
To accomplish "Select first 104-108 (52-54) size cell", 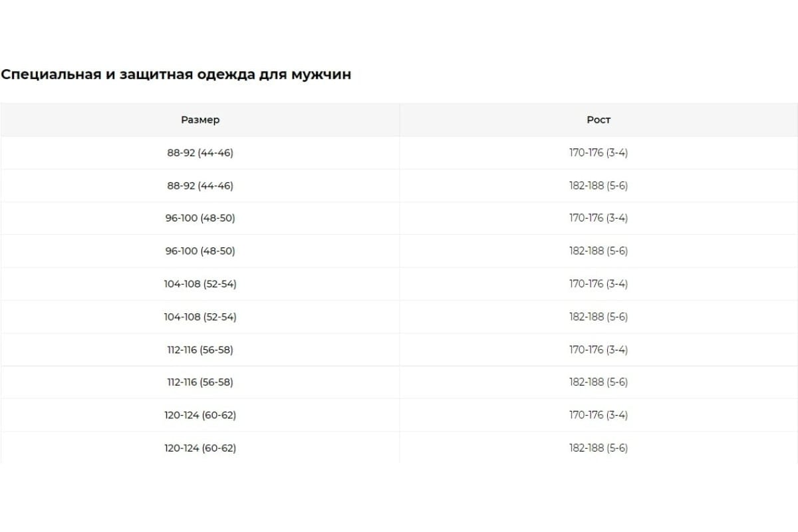I will pos(200,284).
